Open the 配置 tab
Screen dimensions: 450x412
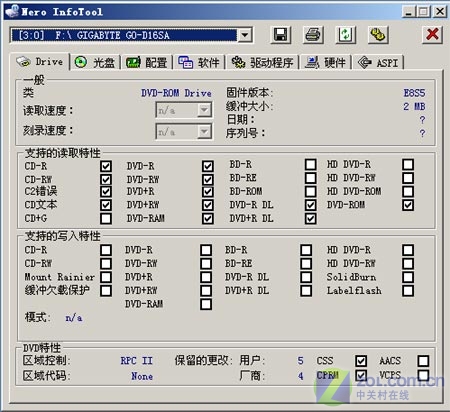(x=147, y=62)
